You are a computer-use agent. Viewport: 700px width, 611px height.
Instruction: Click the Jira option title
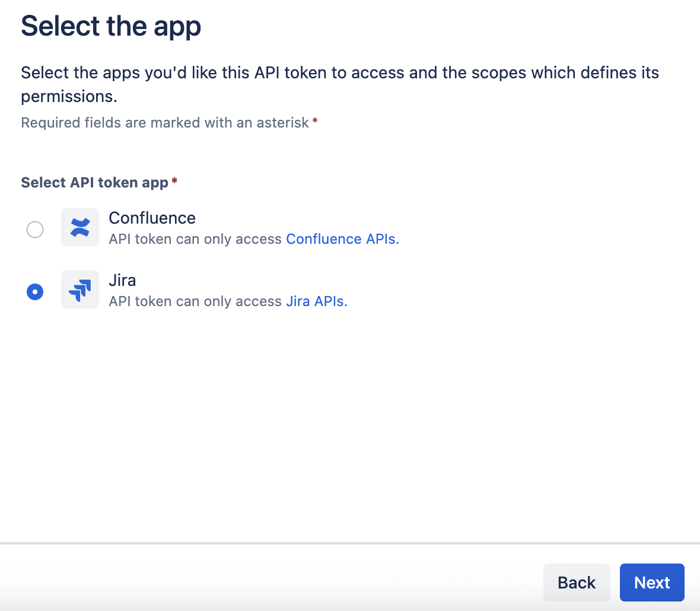click(122, 280)
